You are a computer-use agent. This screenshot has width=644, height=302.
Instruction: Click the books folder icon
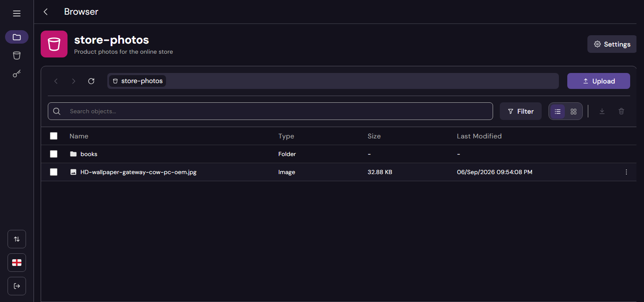(73, 154)
